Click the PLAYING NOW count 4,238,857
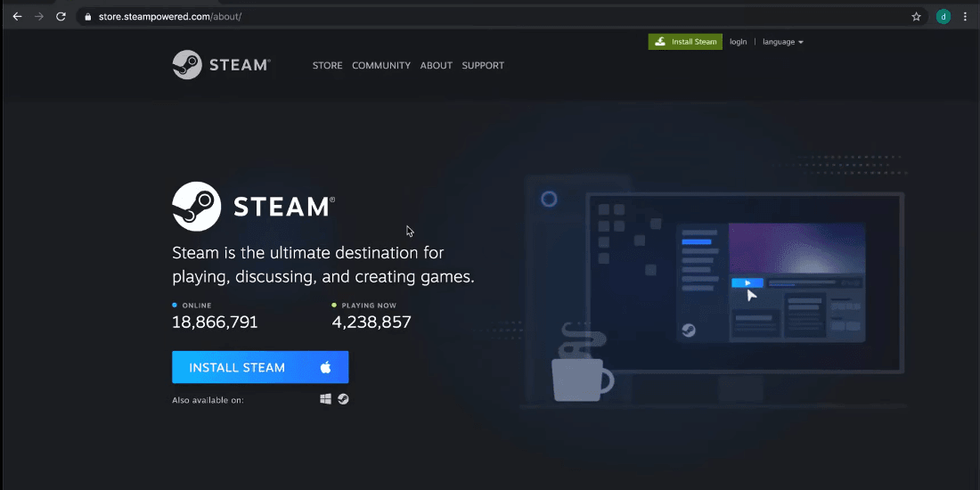The image size is (980, 490). click(372, 323)
